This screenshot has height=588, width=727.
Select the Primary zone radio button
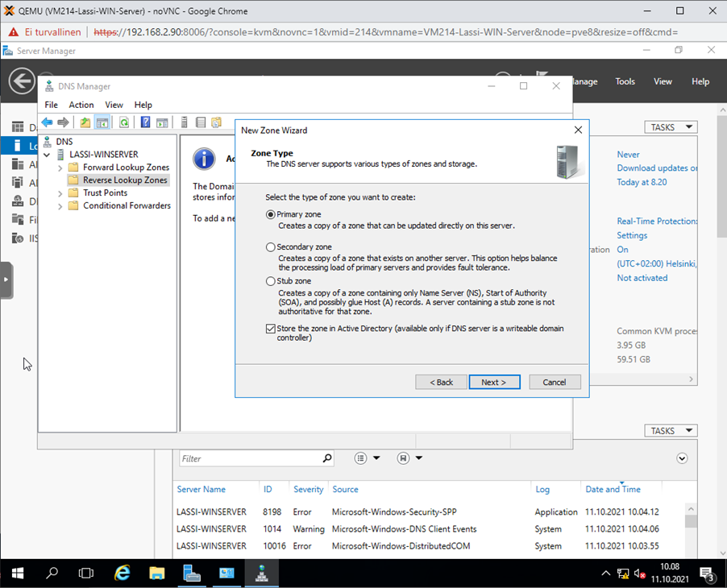[270, 214]
